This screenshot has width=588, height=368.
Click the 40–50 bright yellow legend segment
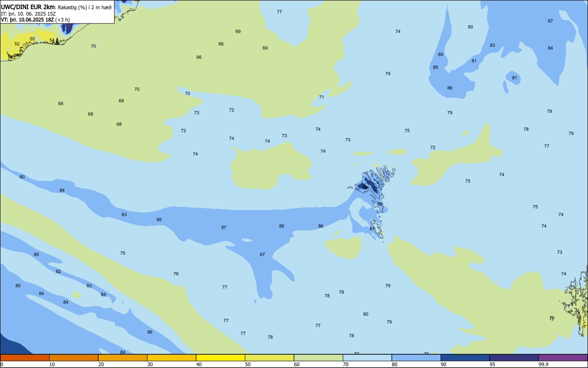click(x=220, y=357)
